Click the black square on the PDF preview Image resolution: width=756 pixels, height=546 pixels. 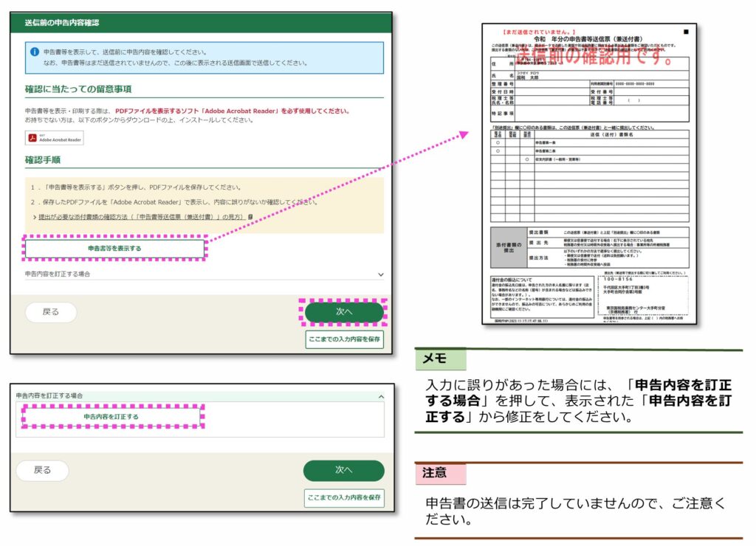(684, 32)
